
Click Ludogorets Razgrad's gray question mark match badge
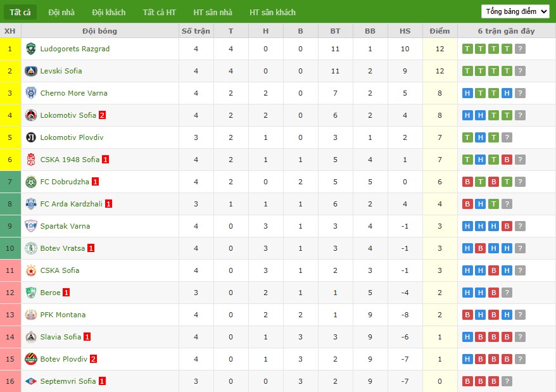tap(520, 49)
